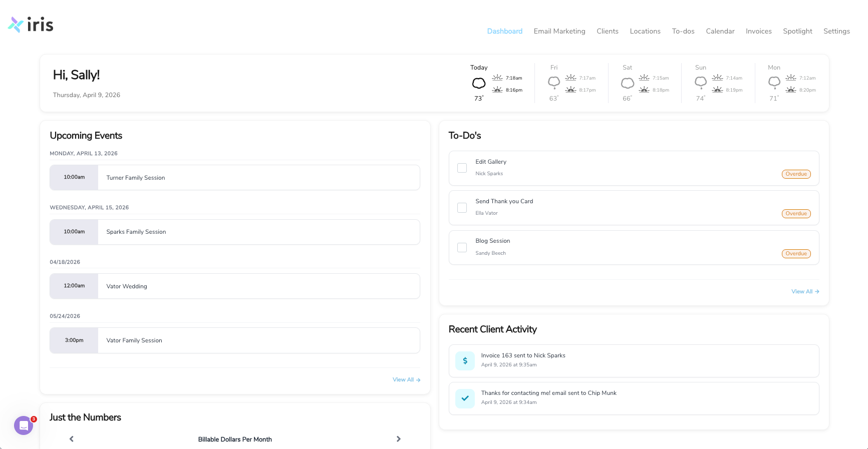The width and height of the screenshot is (868, 449).
Task: Click Monday's sunrise icon at 7:12am
Action: click(791, 78)
